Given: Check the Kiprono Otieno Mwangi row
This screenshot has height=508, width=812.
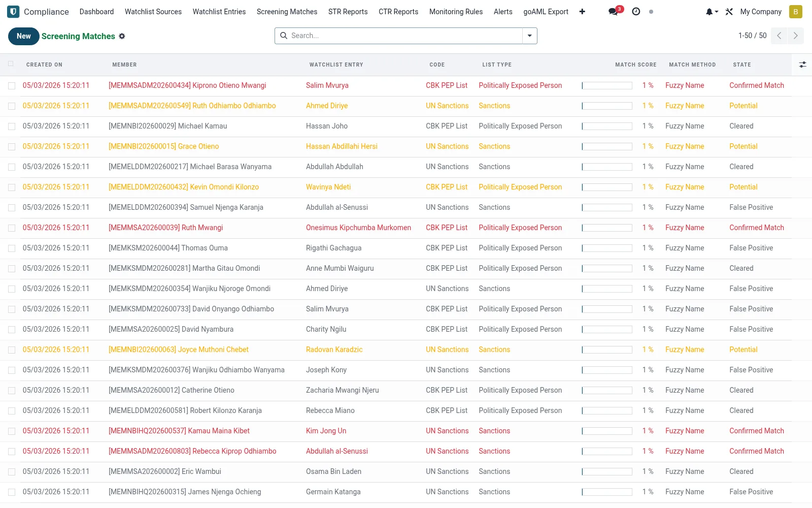Looking at the screenshot, I should pyautogui.click(x=12, y=86).
